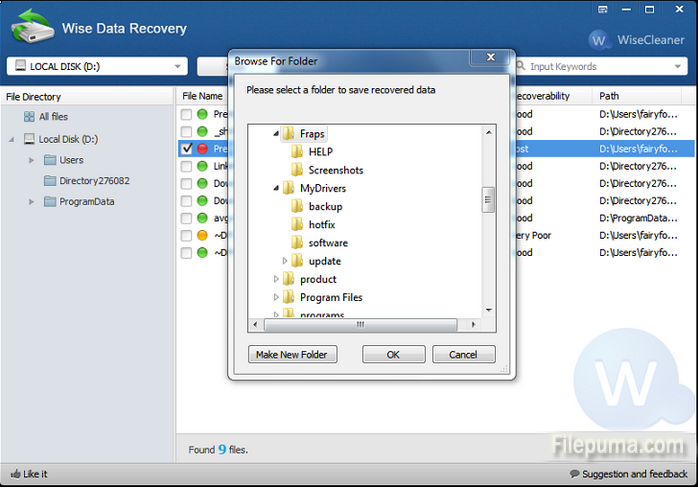Viewport: 698px width, 489px height.
Task: Expand the Users directory in sidebar
Action: pyautogui.click(x=32, y=160)
